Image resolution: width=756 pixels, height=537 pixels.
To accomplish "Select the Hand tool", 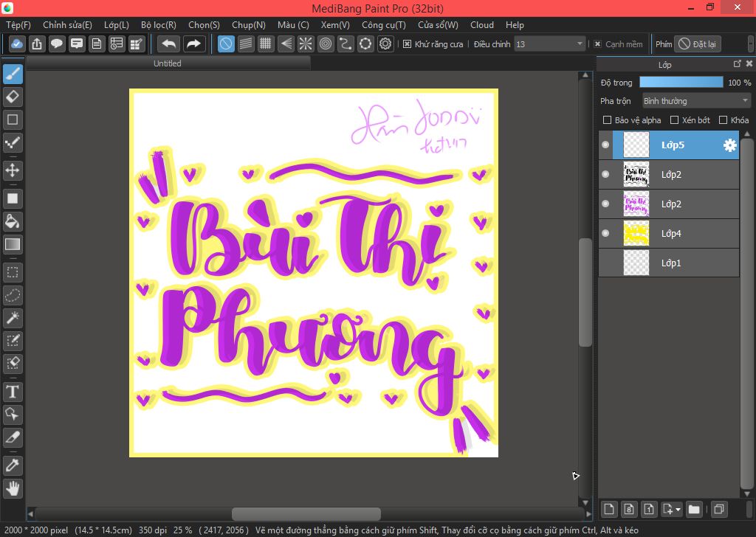I will point(13,488).
